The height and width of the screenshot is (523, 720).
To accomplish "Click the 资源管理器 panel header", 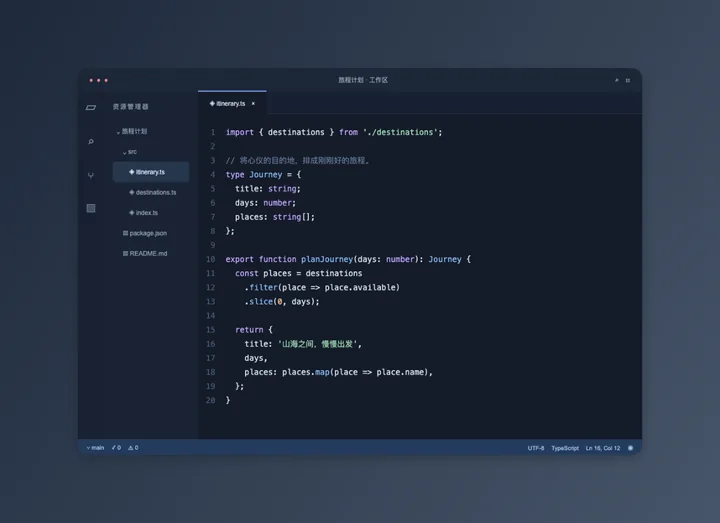I will click(x=131, y=107).
